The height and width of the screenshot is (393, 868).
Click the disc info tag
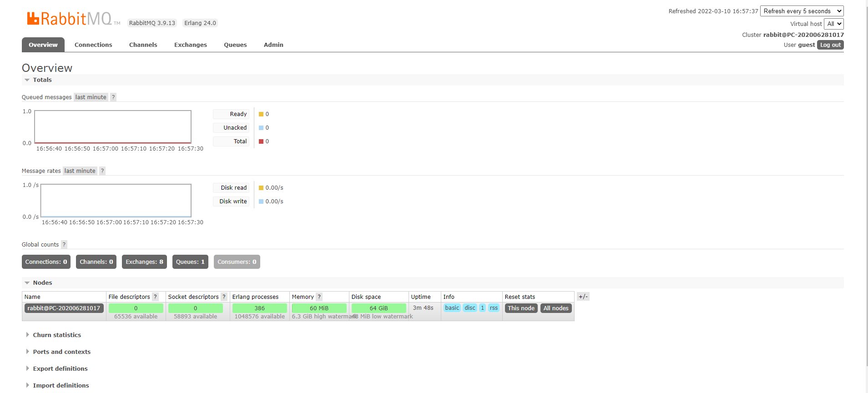point(470,308)
